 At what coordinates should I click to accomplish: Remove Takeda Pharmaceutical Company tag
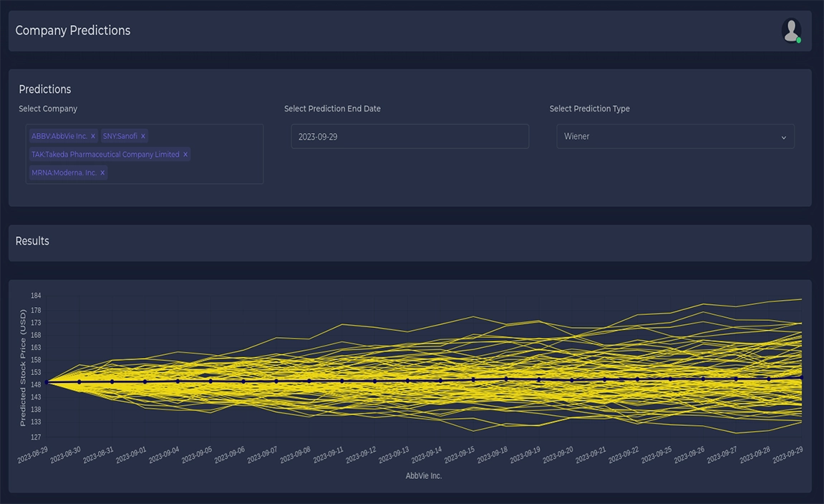coord(185,155)
